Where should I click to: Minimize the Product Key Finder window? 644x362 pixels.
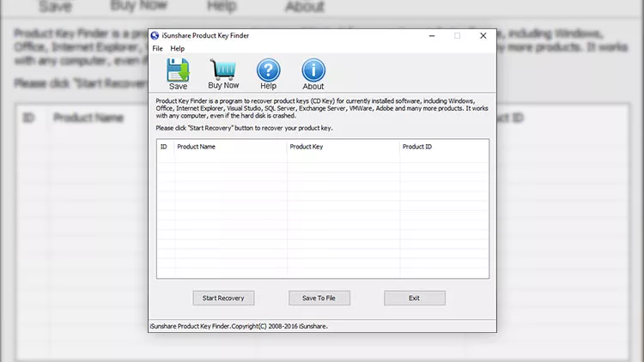pos(432,36)
